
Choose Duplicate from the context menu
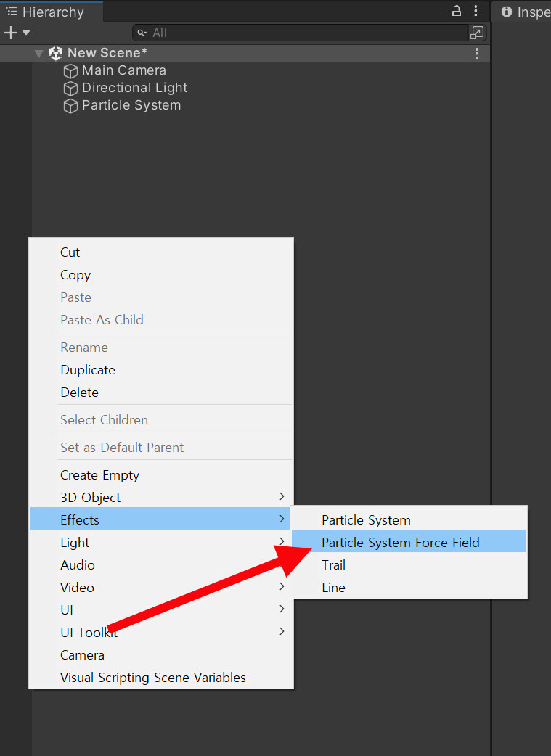pyautogui.click(x=162, y=370)
